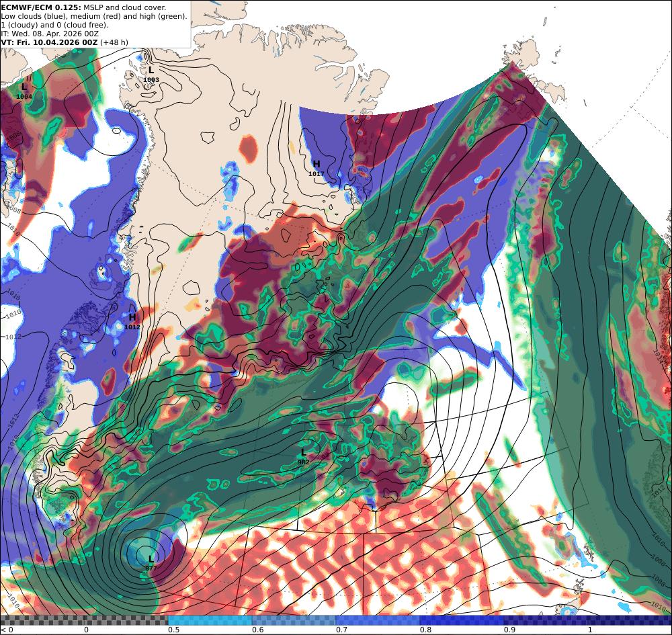Click the '0.9' colorbar tick label
Viewport: 672px width, 635px height.
509,630
